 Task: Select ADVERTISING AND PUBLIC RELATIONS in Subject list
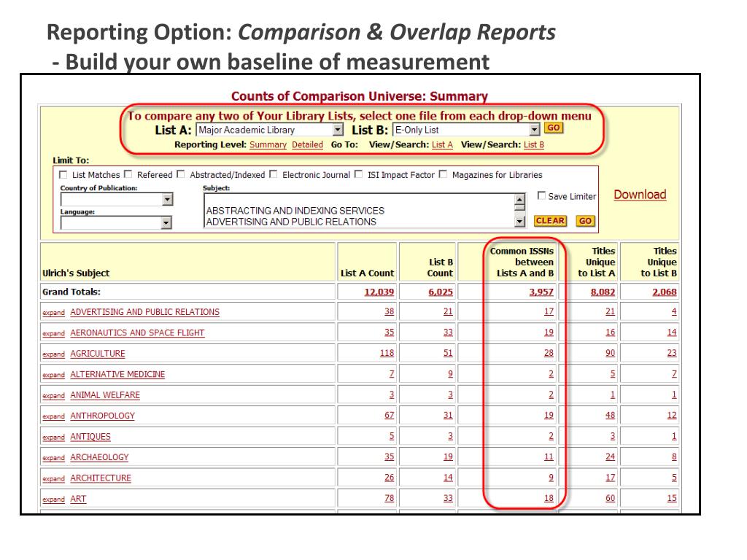pos(291,222)
